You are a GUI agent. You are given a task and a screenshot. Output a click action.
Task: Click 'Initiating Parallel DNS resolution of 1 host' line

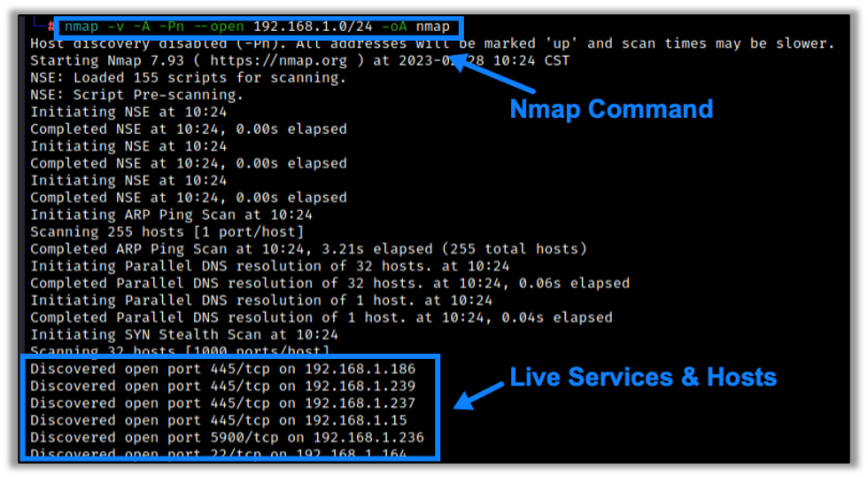coord(261,301)
